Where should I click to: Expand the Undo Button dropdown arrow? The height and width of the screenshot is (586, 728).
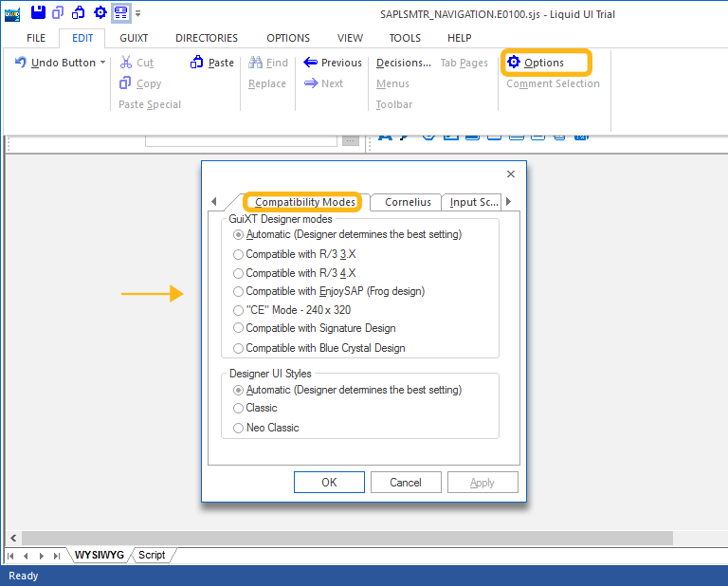pos(103,63)
